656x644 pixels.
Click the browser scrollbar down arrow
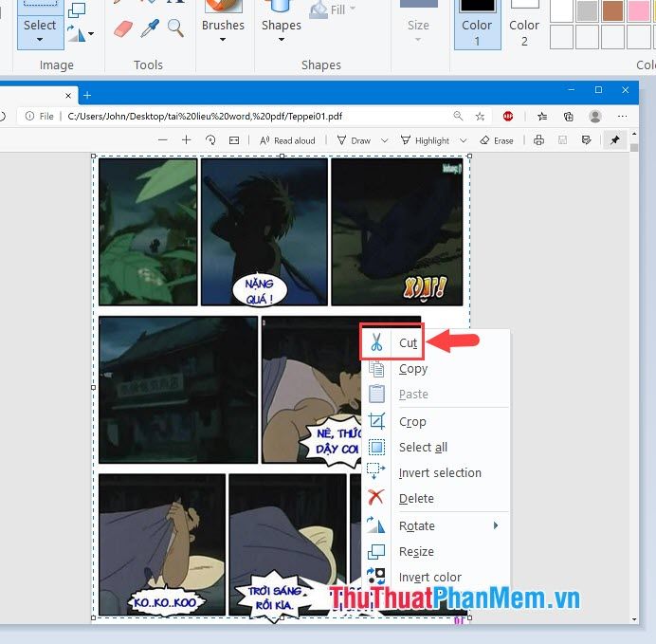[x=634, y=619]
